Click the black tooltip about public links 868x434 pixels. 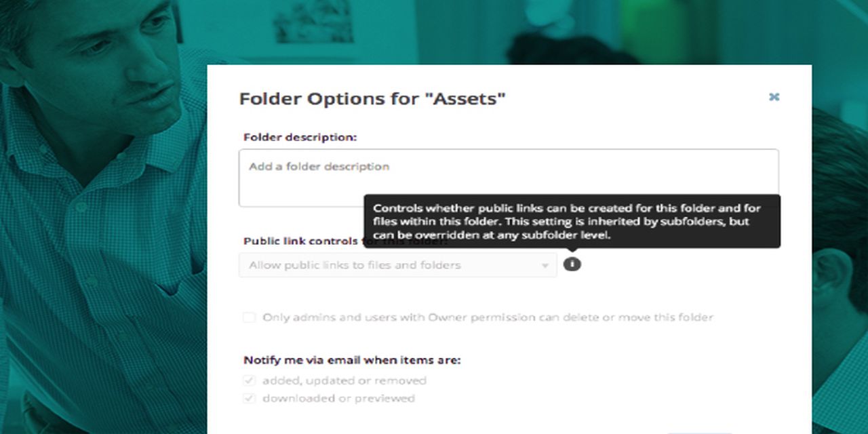pyautogui.click(x=572, y=221)
